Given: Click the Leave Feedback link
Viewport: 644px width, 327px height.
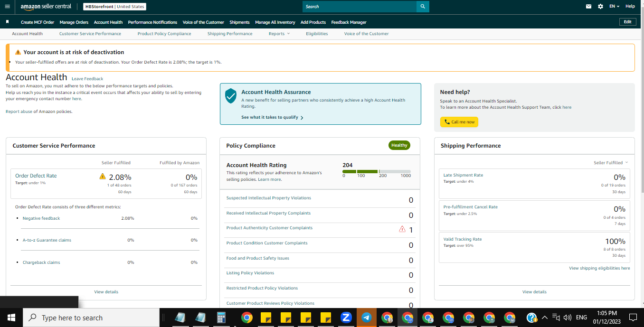Looking at the screenshot, I should (87, 79).
